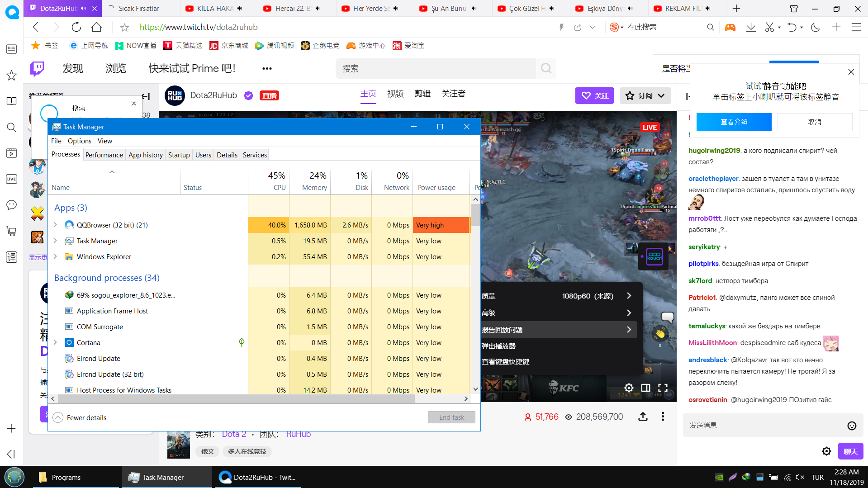
Task: Switch to the App history tab
Action: [146, 155]
